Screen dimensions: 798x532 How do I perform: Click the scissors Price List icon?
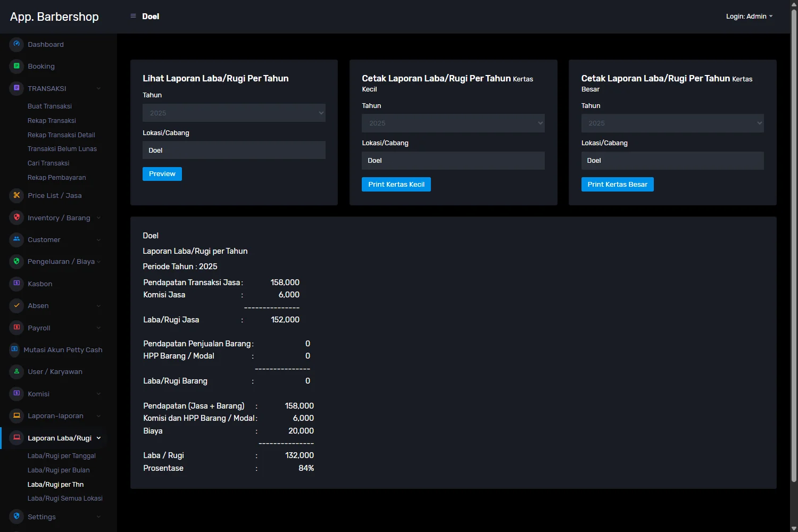pos(16,195)
